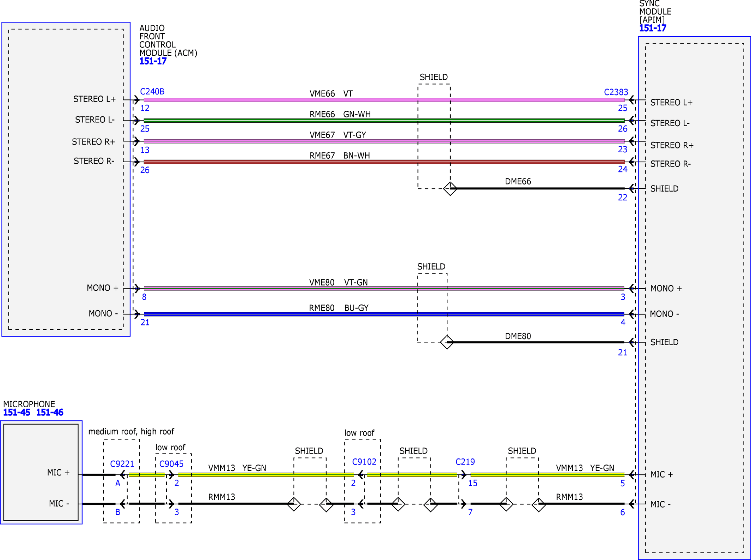Viewport: 751px width, 560px height.
Task: Select connector C9221 label
Action: tap(122, 464)
